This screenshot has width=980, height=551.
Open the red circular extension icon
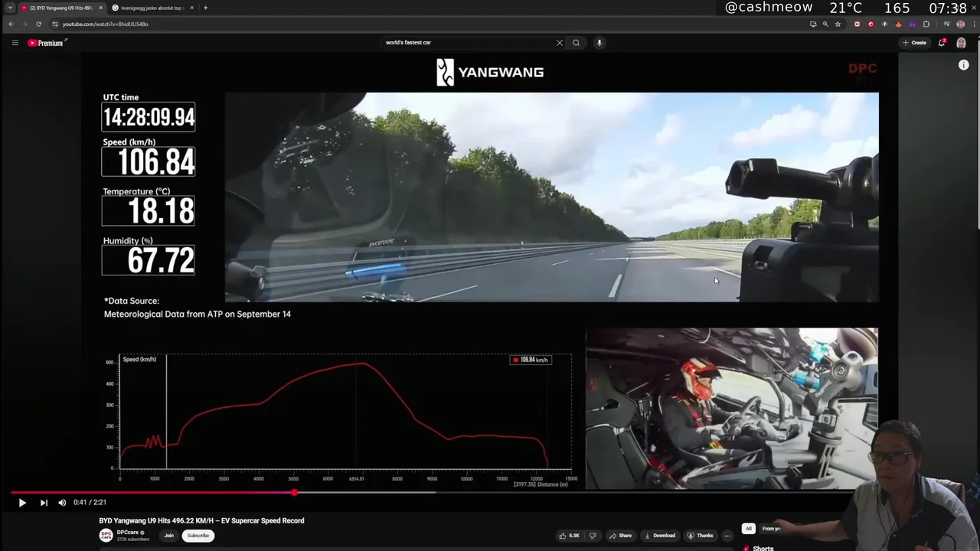[x=871, y=24]
